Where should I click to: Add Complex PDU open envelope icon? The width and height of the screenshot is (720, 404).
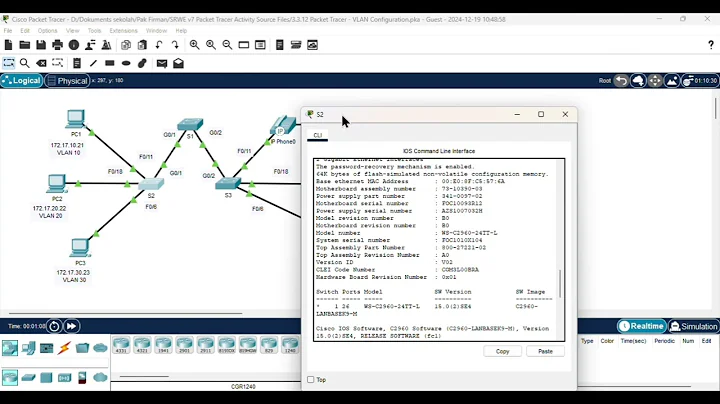[178, 63]
